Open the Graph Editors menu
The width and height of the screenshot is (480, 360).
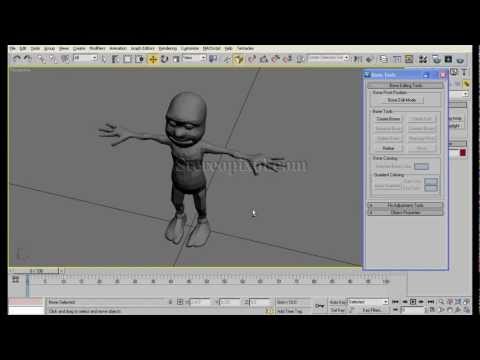[x=143, y=48]
